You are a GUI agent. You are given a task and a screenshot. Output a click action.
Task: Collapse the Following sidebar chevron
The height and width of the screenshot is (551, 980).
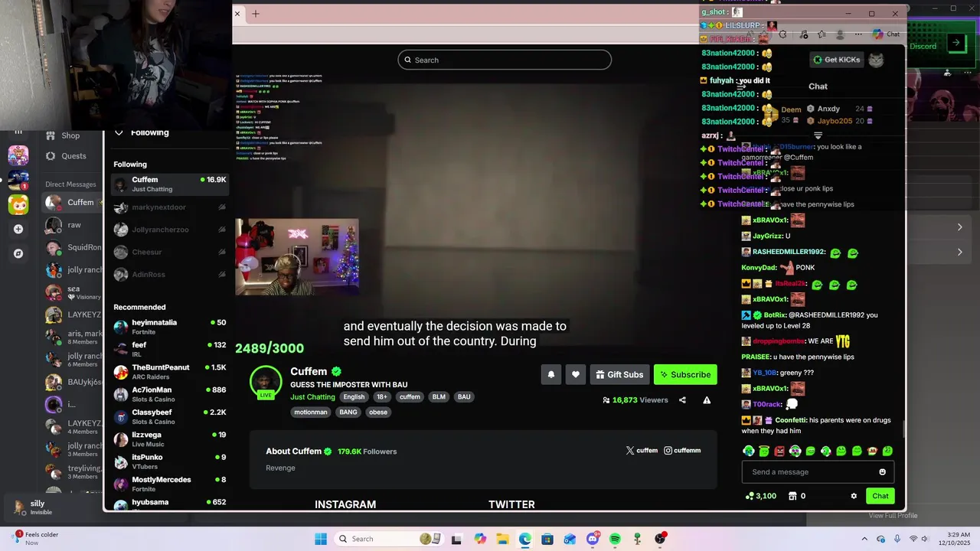(119, 132)
